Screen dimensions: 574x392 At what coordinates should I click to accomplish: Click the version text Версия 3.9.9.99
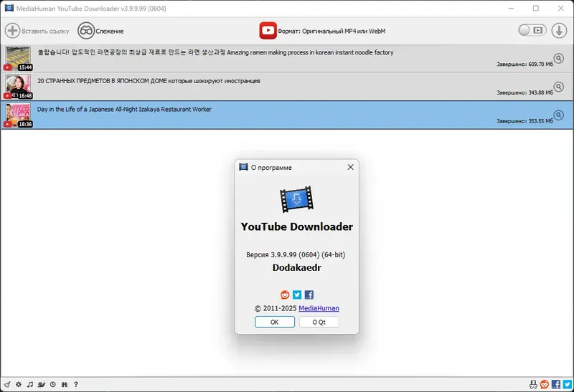coord(296,254)
